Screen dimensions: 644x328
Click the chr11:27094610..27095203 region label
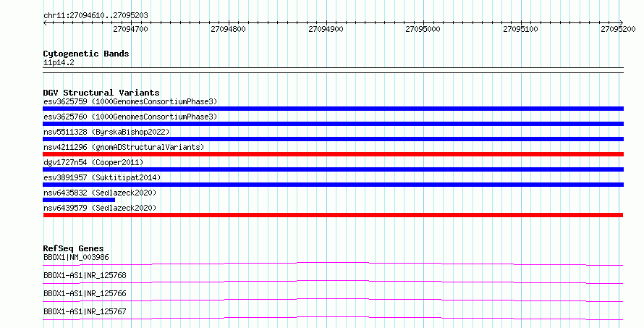click(x=96, y=16)
